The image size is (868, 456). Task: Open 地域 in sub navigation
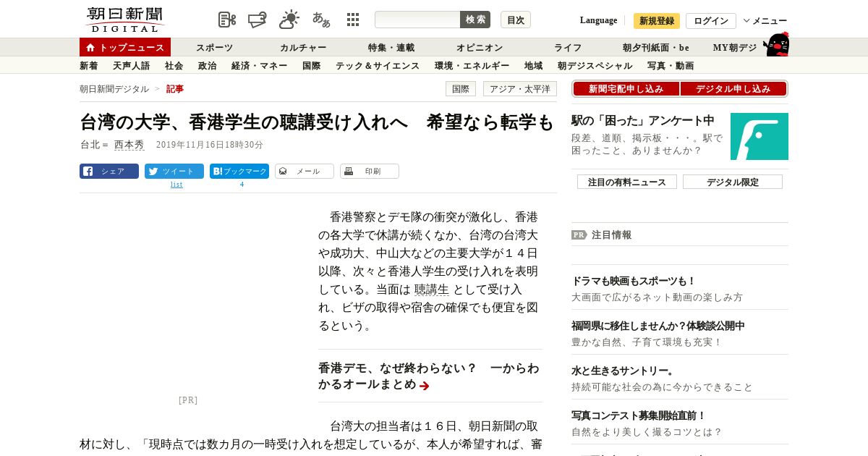[x=534, y=66]
